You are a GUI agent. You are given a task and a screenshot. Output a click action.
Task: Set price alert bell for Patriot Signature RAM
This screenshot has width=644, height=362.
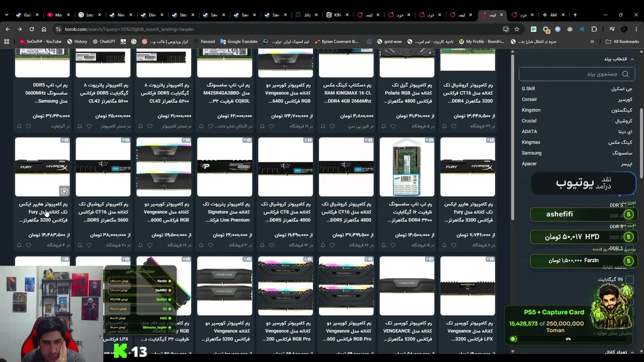pyautogui.click(x=201, y=245)
